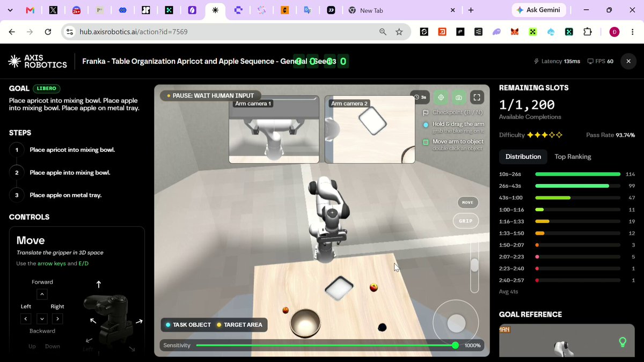This screenshot has width=644, height=362.
Task: Take a snapshot with the camera icon
Action: click(459, 97)
